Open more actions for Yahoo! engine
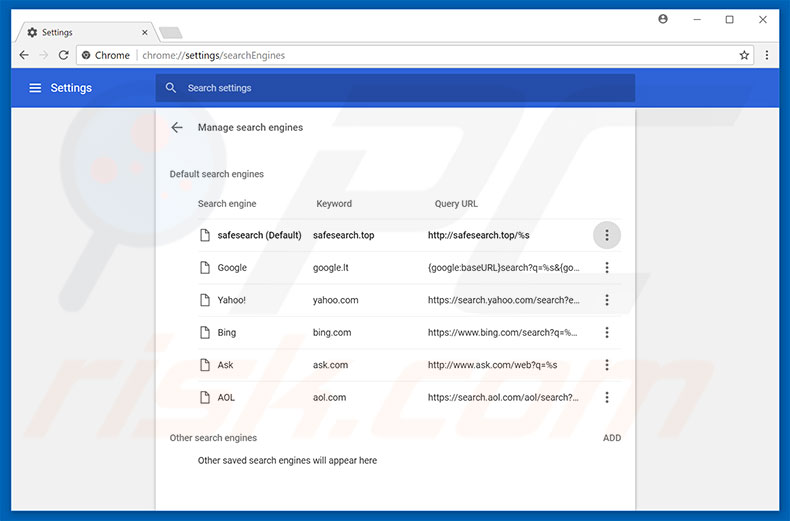This screenshot has width=790, height=521. click(x=607, y=300)
